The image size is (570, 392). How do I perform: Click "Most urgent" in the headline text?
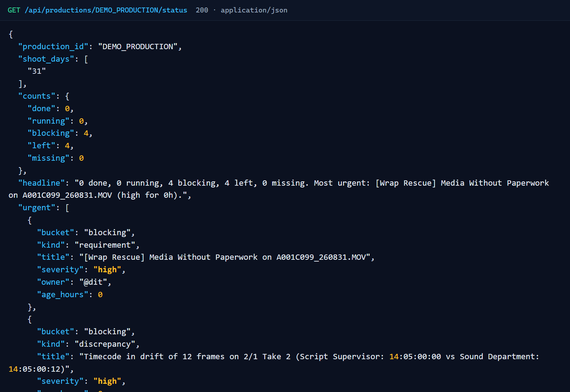pyautogui.click(x=340, y=183)
